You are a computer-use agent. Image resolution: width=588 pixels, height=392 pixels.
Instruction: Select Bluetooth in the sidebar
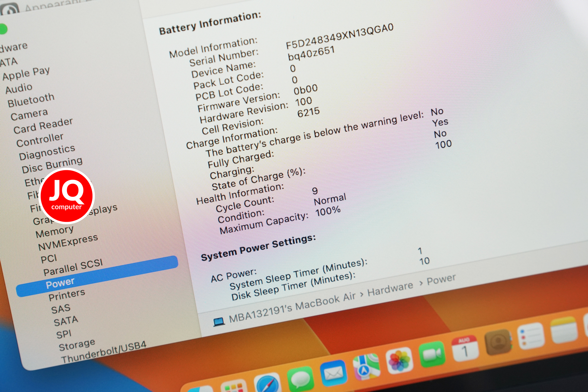tap(31, 100)
